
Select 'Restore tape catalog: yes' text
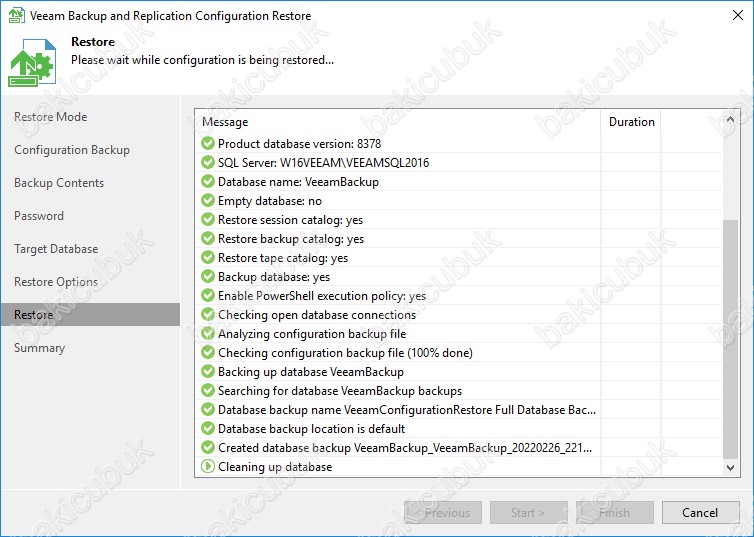coord(283,258)
